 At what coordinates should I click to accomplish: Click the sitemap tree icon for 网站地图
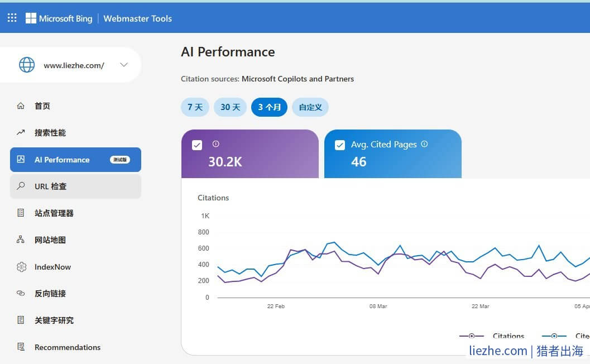(x=21, y=240)
